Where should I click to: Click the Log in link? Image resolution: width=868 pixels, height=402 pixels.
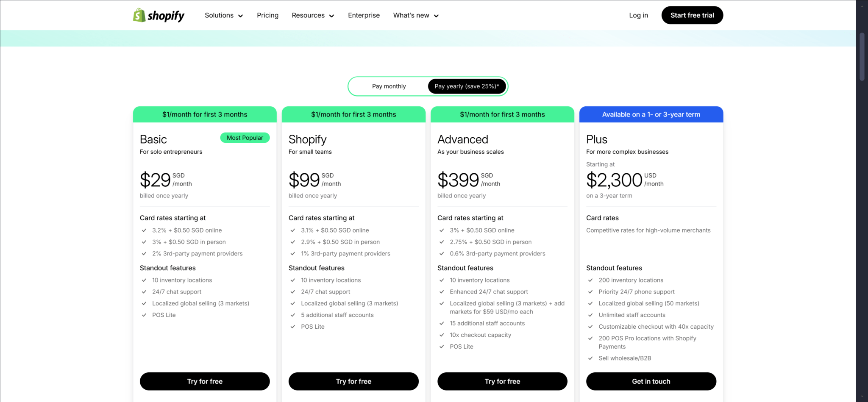click(x=638, y=15)
